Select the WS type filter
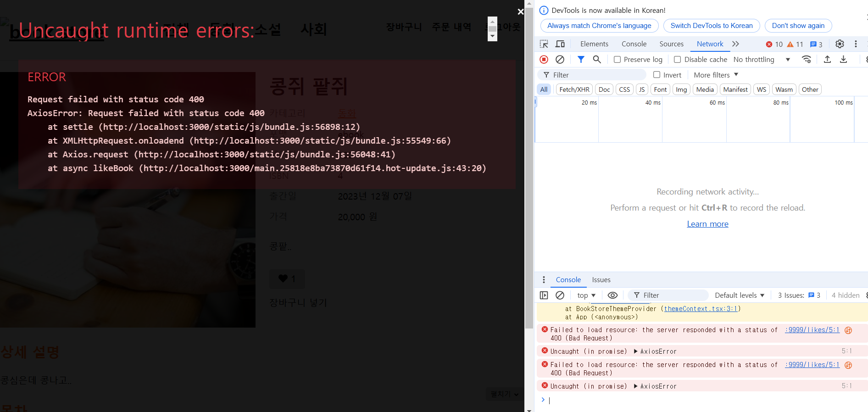 (762, 89)
